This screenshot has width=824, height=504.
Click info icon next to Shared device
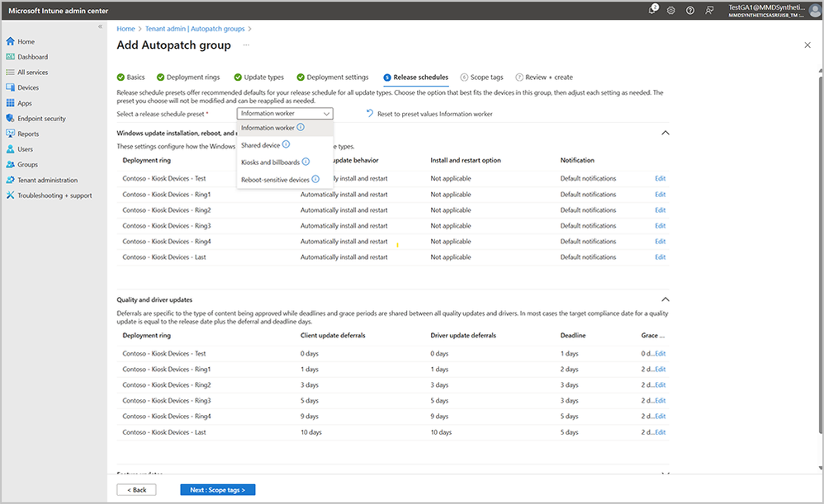pos(286,144)
